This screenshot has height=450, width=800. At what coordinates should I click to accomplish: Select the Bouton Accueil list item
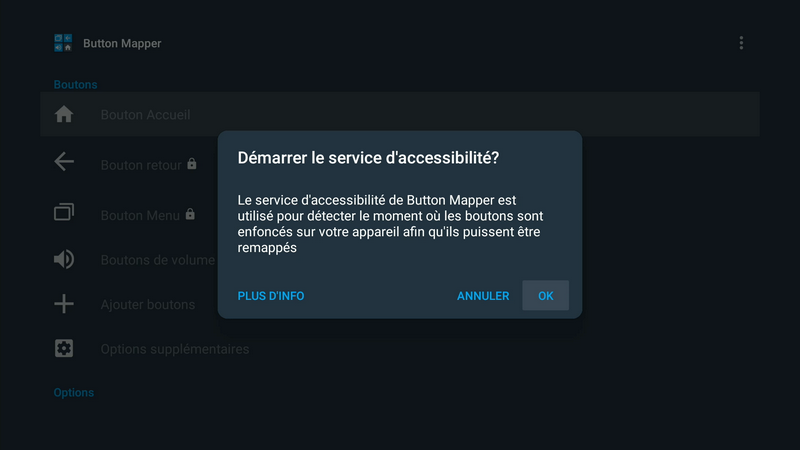pyautogui.click(x=145, y=115)
